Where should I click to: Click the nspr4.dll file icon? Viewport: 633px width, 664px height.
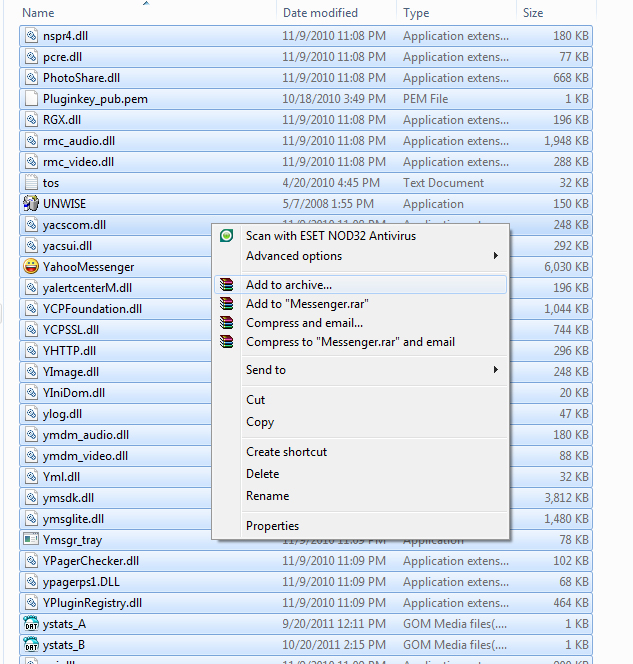tap(31, 36)
